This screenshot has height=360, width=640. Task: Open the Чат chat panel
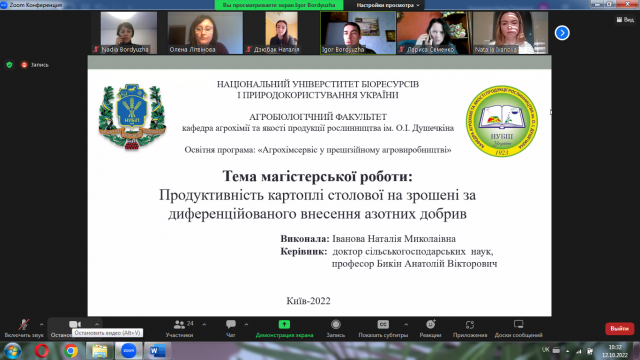point(231,324)
